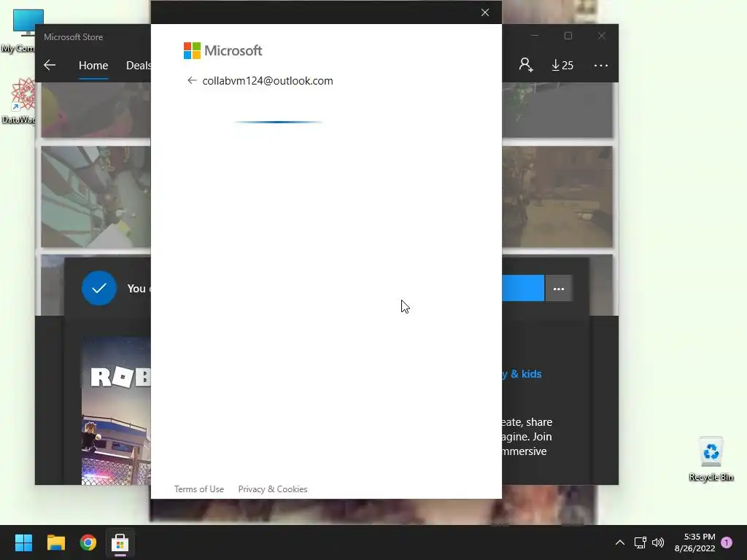Image resolution: width=747 pixels, height=560 pixels.
Task: Open the Windows Start menu
Action: pos(24,542)
